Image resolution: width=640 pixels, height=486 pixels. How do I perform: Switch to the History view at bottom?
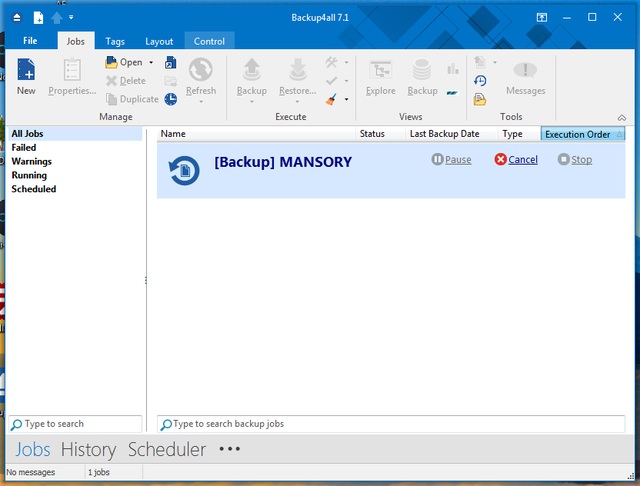88,450
